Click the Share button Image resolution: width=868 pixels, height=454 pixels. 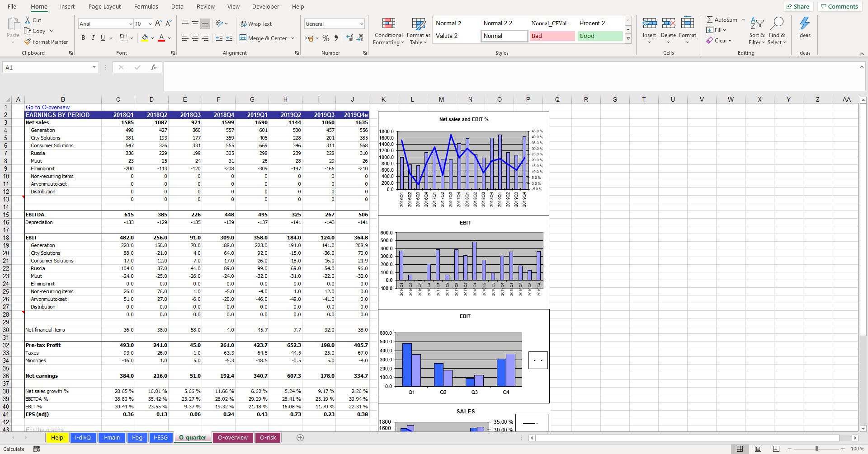coord(798,6)
